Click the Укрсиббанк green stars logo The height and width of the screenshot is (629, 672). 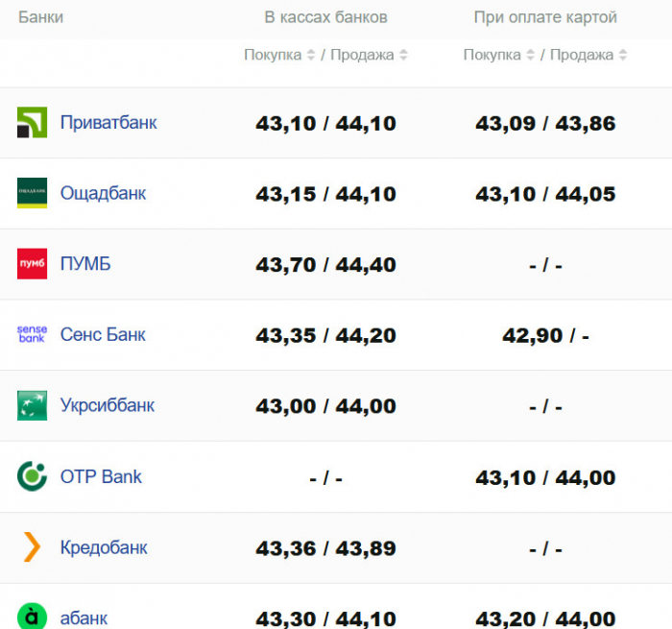(x=32, y=405)
